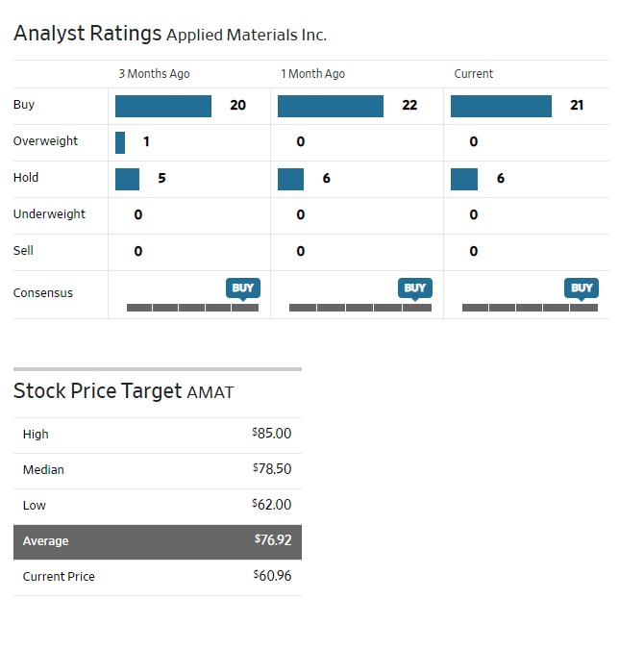Click the highlighted Average price target row
The width and height of the screenshot is (644, 649).
click(157, 541)
